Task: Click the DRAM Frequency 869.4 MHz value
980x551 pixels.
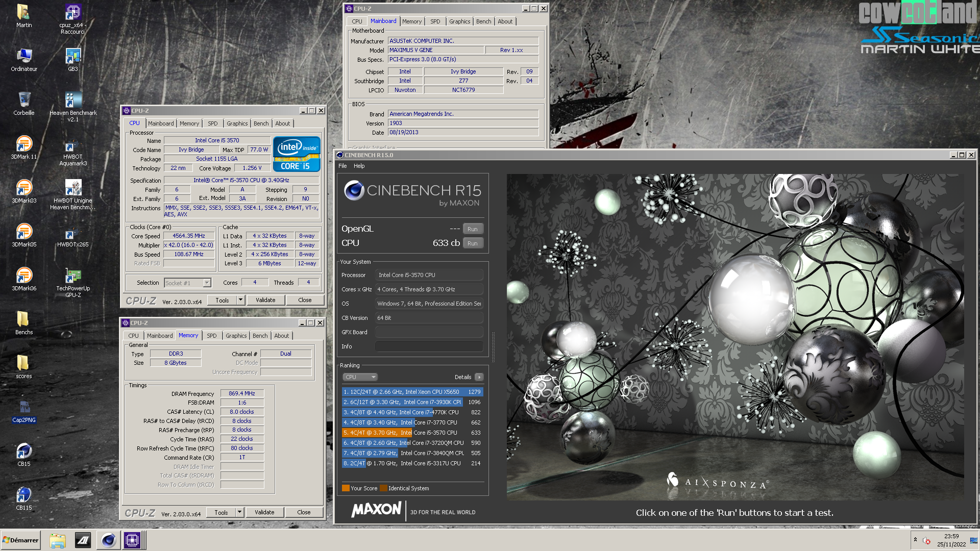Action: 242,393
